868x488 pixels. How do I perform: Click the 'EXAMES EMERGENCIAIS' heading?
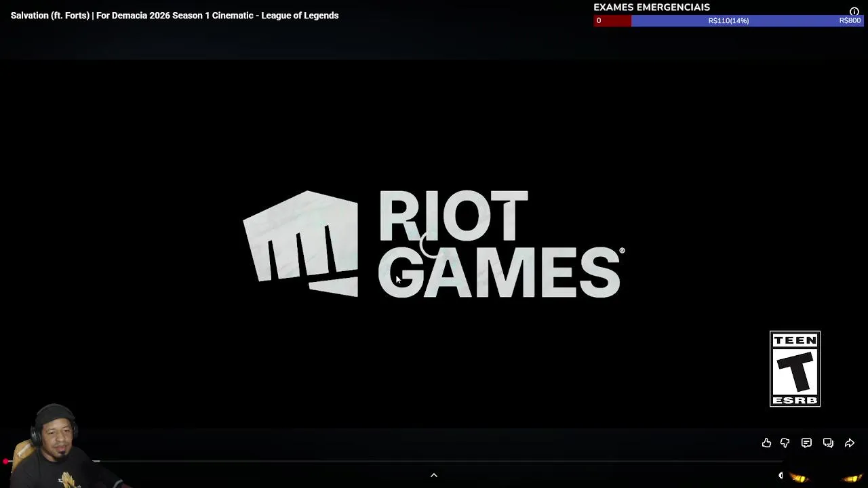652,7
